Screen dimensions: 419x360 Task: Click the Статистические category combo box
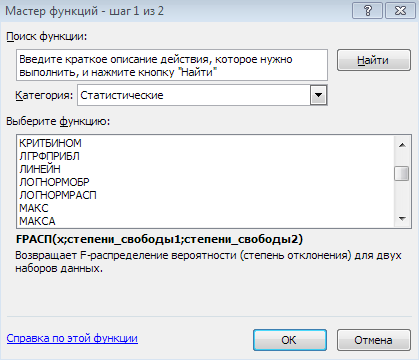pos(202,95)
